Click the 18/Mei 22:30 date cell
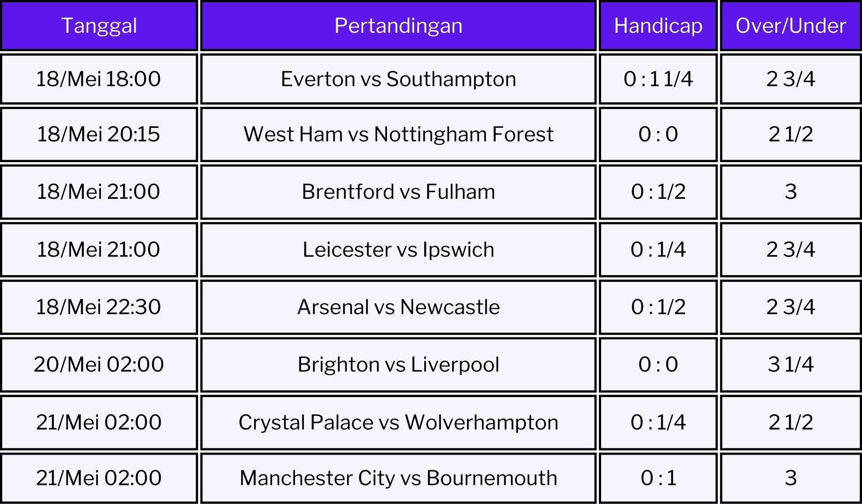862x504 pixels. coord(99,307)
